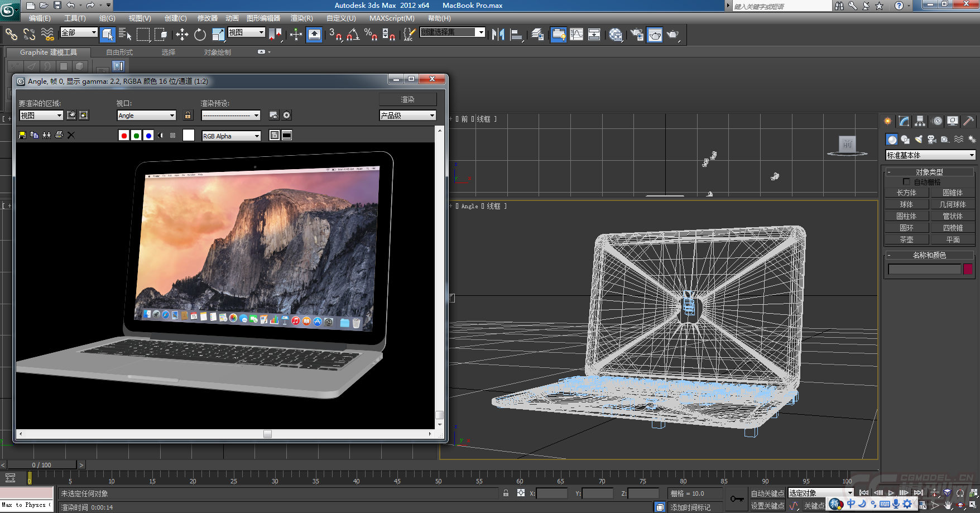Click the object name input field

coord(924,269)
